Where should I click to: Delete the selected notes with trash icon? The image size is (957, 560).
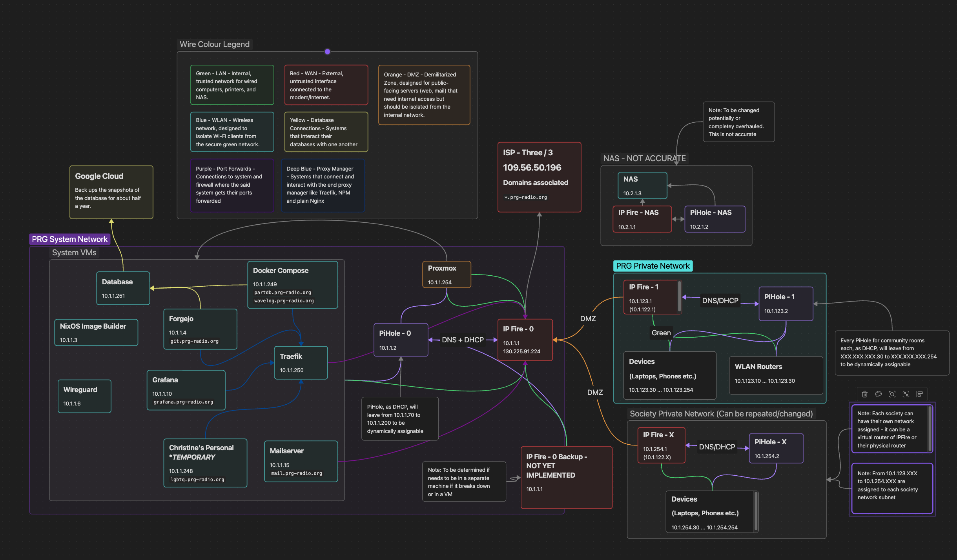865,394
